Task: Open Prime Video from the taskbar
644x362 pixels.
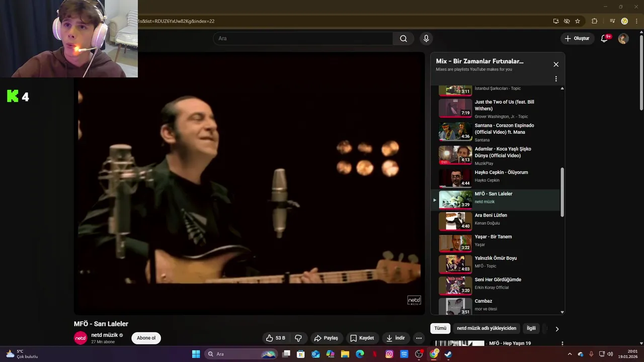Action: 404,354
